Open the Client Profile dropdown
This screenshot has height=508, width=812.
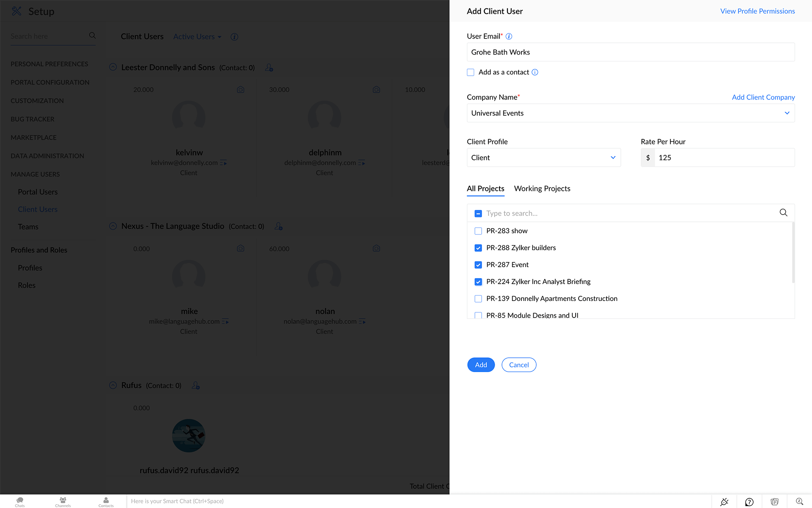(x=543, y=157)
